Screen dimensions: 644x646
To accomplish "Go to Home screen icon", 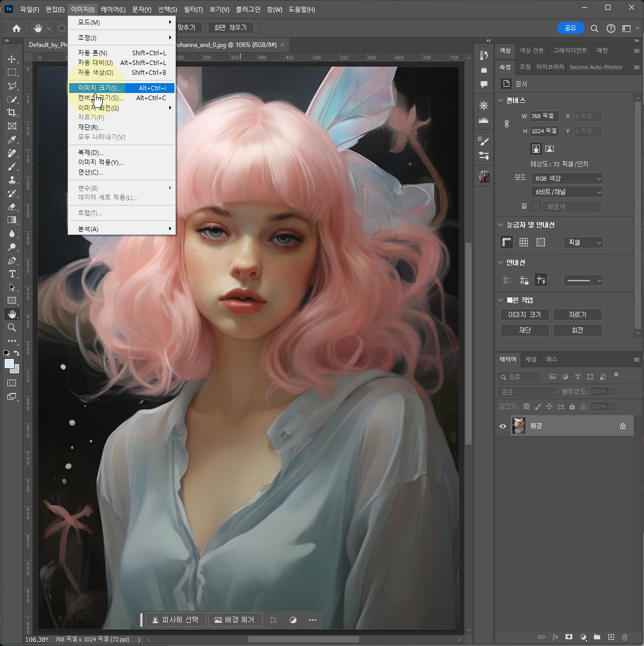I will (17, 28).
